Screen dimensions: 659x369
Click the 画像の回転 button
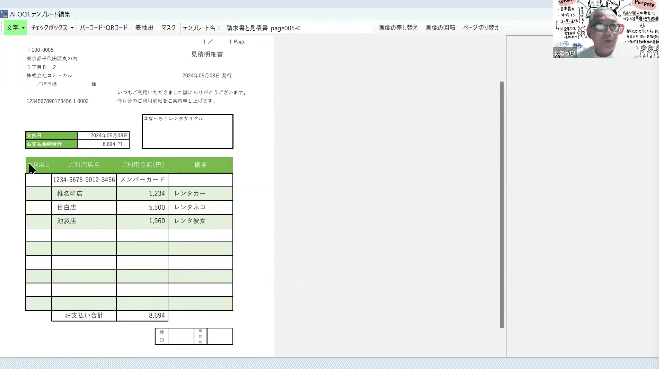tap(440, 28)
